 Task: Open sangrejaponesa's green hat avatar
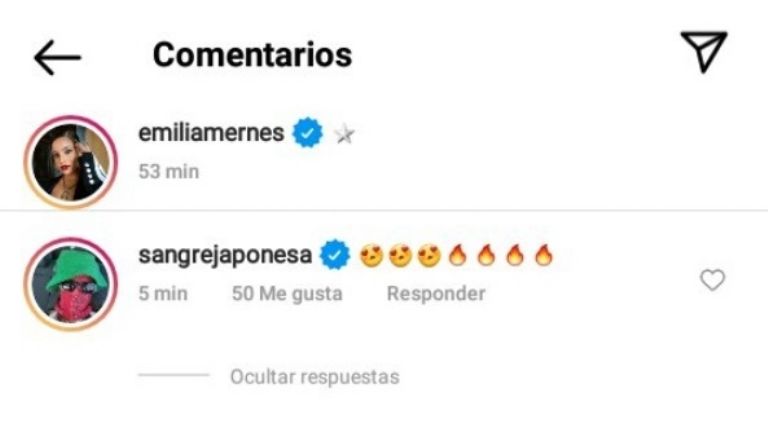71,284
